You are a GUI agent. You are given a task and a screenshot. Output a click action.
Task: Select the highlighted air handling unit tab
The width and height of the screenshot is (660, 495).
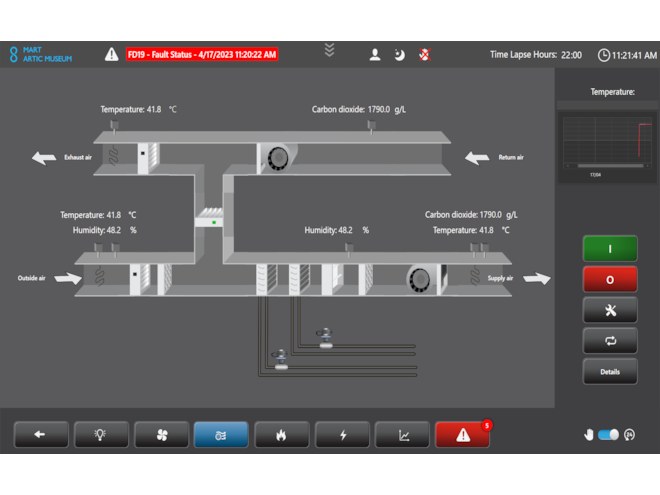click(x=221, y=435)
